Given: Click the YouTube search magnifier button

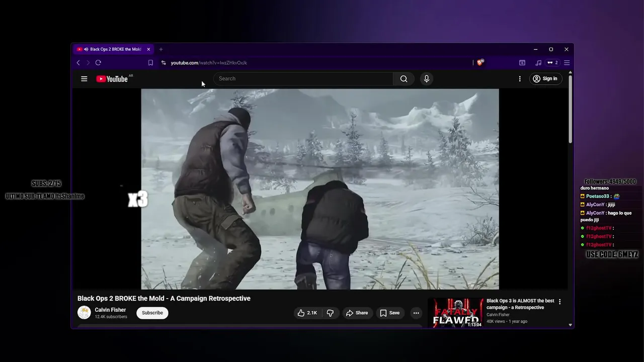Looking at the screenshot, I should 404,78.
